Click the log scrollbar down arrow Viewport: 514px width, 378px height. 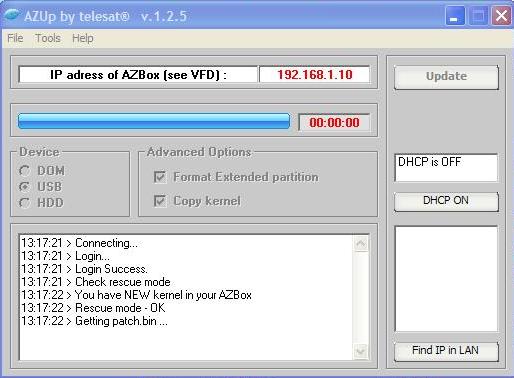pos(360,351)
